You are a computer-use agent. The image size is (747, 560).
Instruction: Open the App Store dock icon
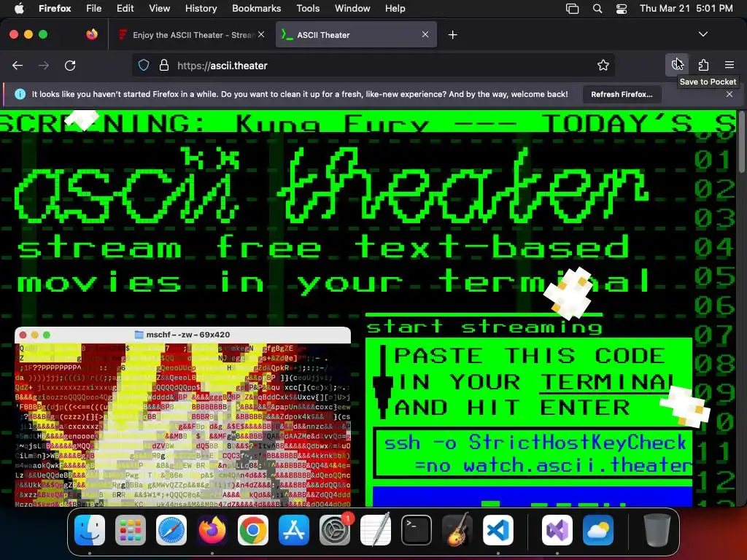(x=294, y=530)
